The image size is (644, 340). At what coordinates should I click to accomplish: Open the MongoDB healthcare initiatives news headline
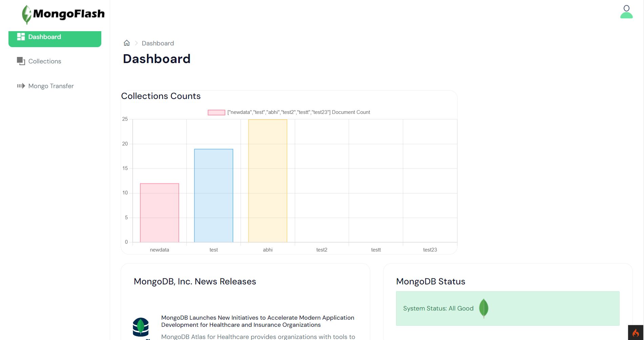pyautogui.click(x=257, y=321)
